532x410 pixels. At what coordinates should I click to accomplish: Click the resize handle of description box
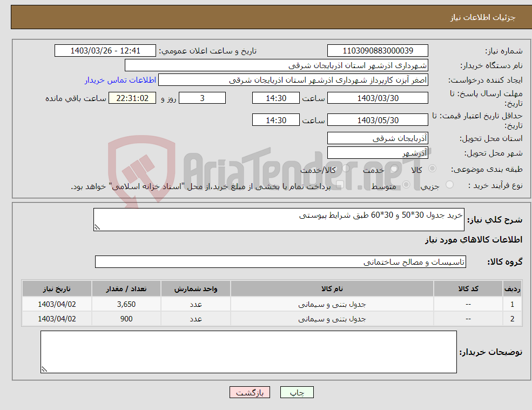tap(97, 227)
